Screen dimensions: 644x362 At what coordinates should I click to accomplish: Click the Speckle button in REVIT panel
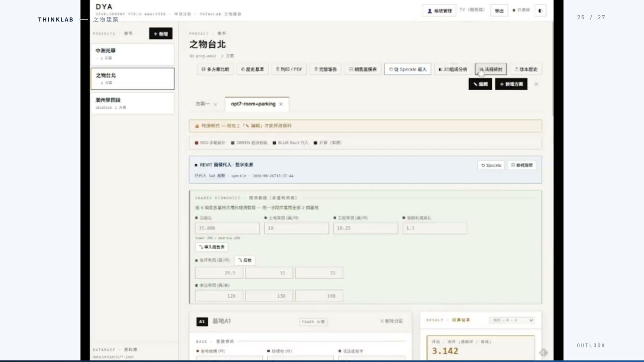[491, 165]
